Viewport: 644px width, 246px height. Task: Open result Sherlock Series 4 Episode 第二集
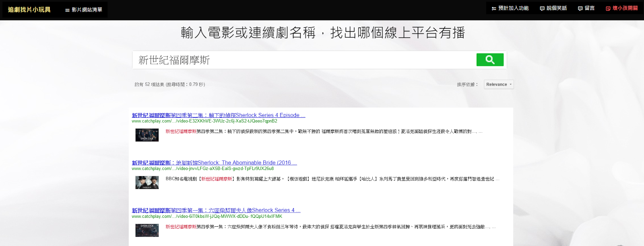219,115
